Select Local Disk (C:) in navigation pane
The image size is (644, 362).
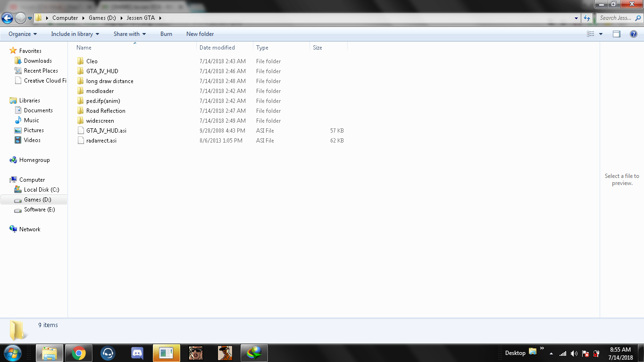pyautogui.click(x=42, y=190)
